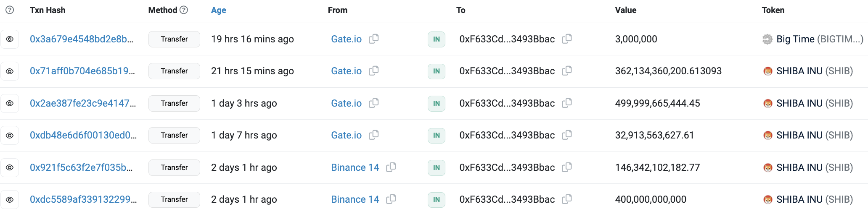Copy To address in 400,000,000,000 row

point(566,199)
